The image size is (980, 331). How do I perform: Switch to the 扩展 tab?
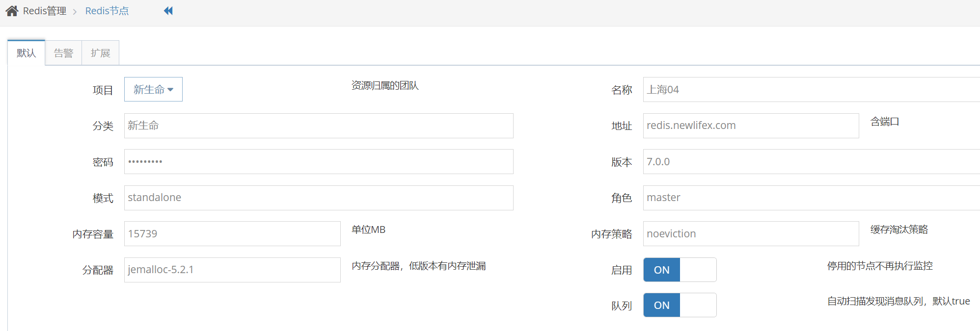point(100,53)
